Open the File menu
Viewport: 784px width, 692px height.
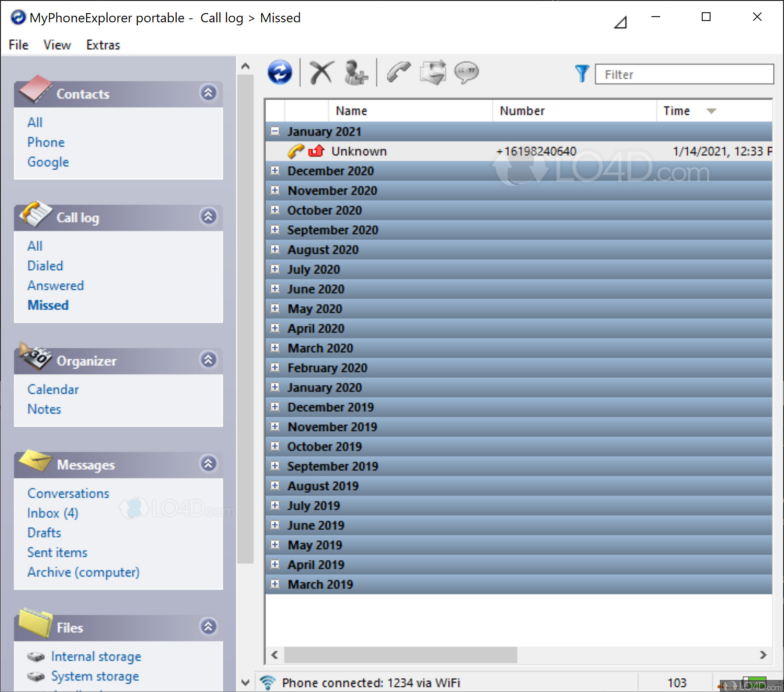(18, 45)
